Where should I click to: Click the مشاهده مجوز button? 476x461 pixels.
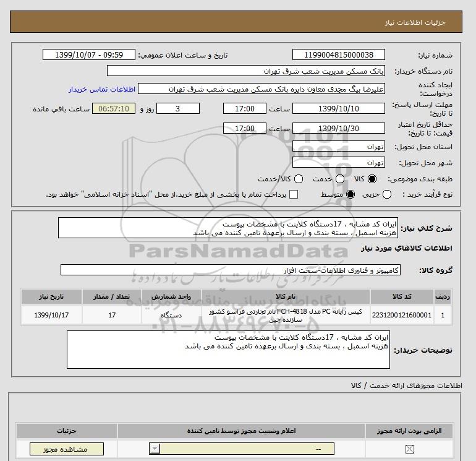(x=67, y=449)
